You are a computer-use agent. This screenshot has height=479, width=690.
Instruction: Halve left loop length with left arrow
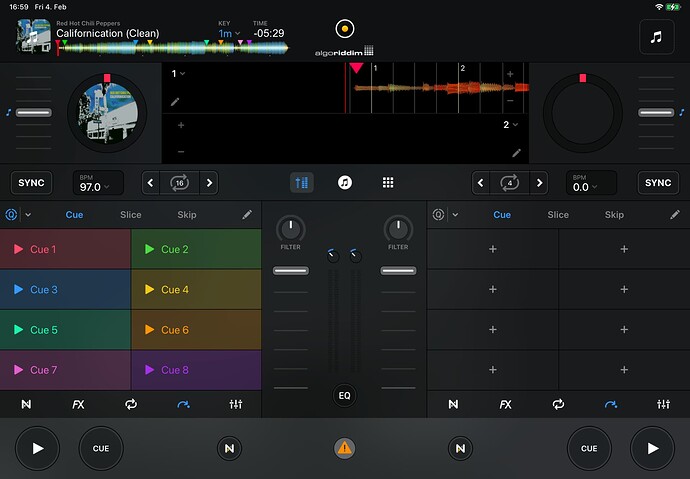click(150, 183)
